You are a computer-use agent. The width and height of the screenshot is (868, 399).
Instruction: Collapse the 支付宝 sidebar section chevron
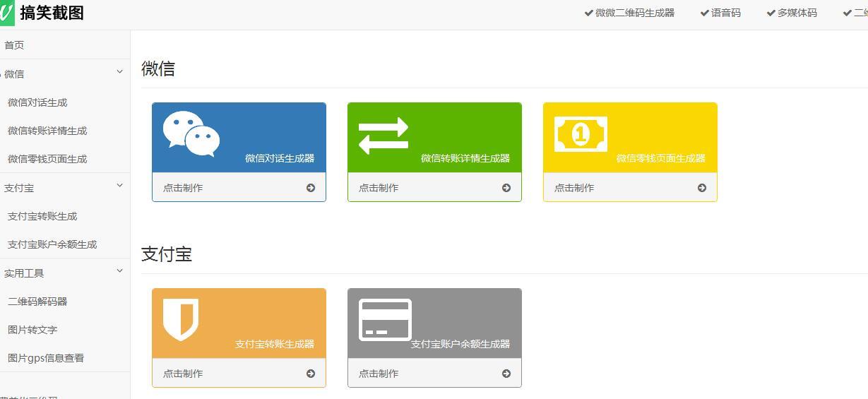[x=119, y=186]
